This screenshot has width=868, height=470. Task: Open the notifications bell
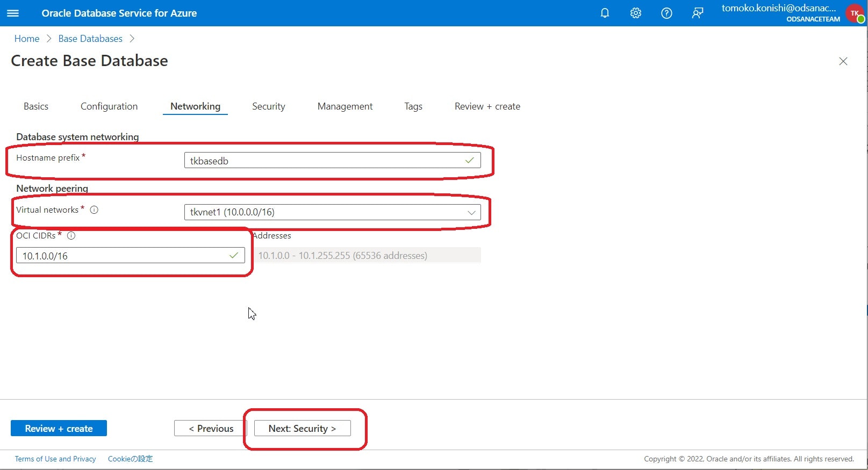tap(605, 13)
